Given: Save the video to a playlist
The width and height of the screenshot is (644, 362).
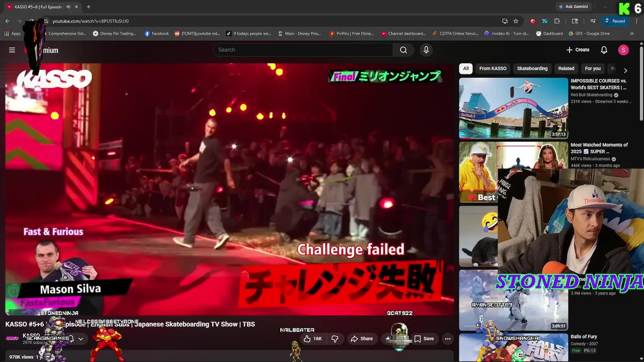Looking at the screenshot, I should click(x=424, y=339).
